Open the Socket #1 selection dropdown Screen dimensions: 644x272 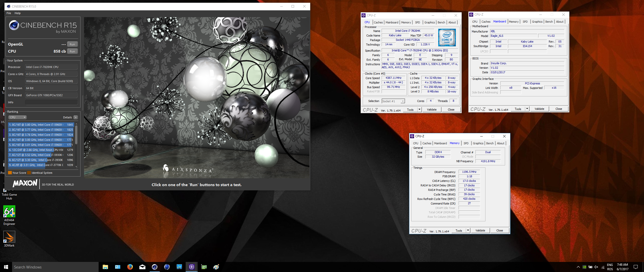pyautogui.click(x=393, y=101)
